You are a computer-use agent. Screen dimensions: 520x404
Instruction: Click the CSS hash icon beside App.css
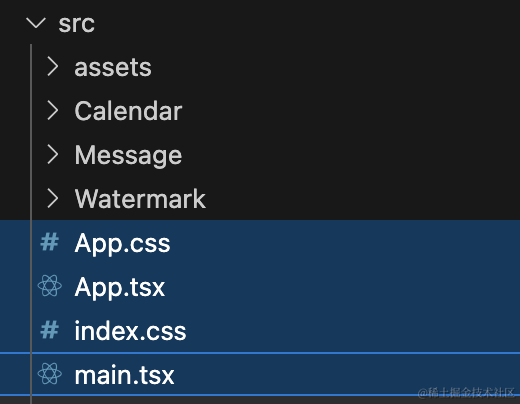(49, 242)
